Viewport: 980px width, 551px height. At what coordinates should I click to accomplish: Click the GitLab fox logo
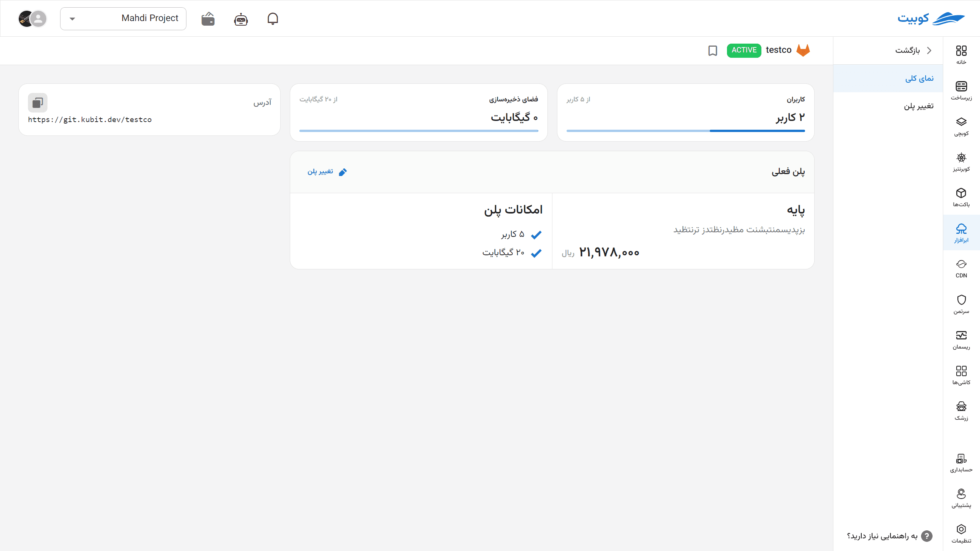[x=803, y=50]
